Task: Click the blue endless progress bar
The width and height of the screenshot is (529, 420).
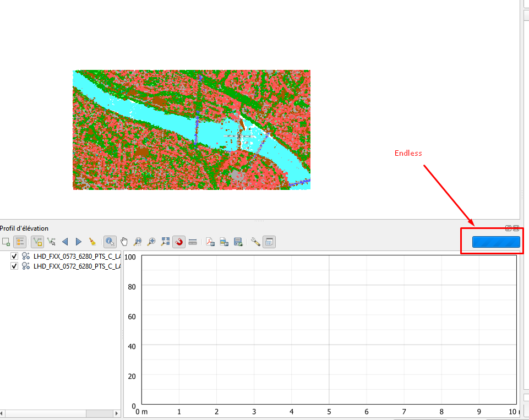Action: [495, 241]
